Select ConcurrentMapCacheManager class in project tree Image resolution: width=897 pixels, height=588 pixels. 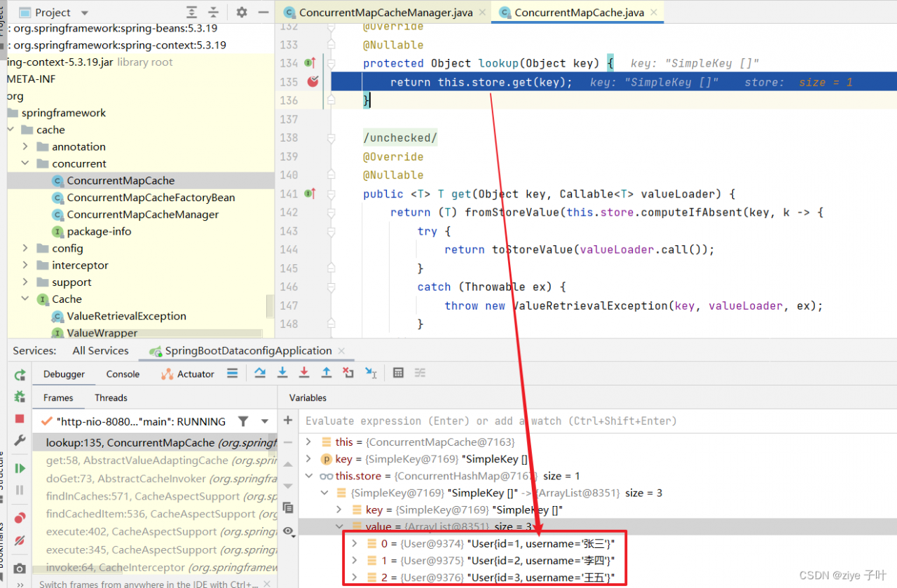click(142, 214)
